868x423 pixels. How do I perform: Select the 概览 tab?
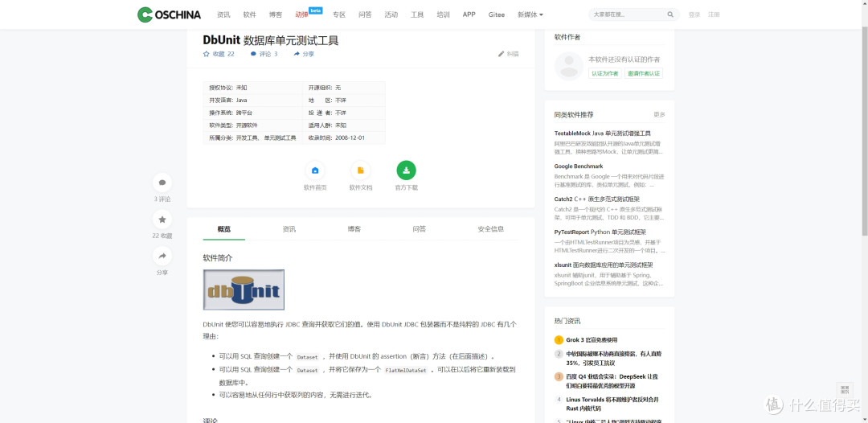click(x=224, y=229)
